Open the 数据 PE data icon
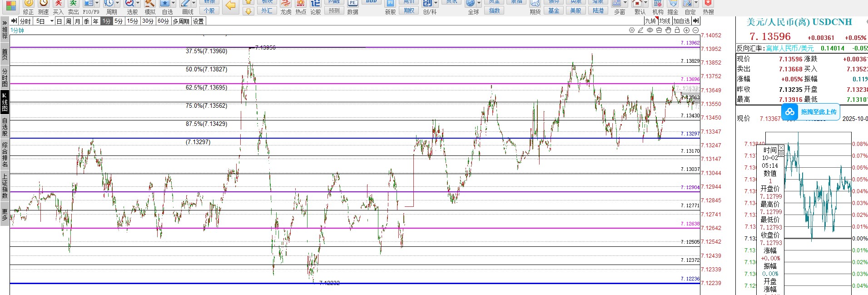Image resolution: width=868 pixels, height=295 pixels. tap(353, 3)
